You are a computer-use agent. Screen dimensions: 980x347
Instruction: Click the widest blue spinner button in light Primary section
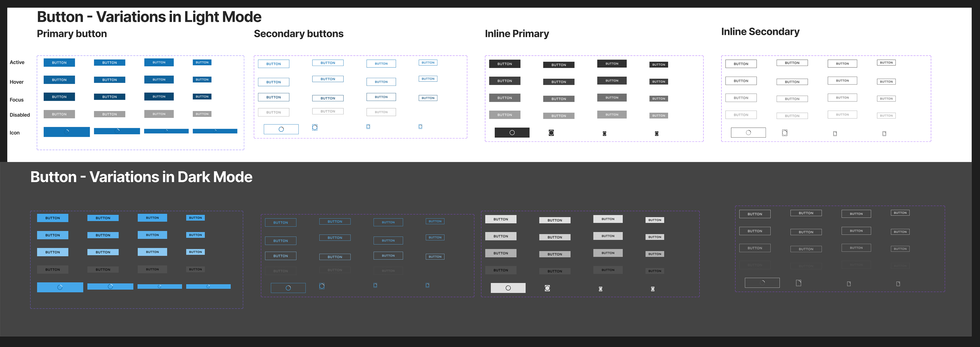[x=67, y=132]
